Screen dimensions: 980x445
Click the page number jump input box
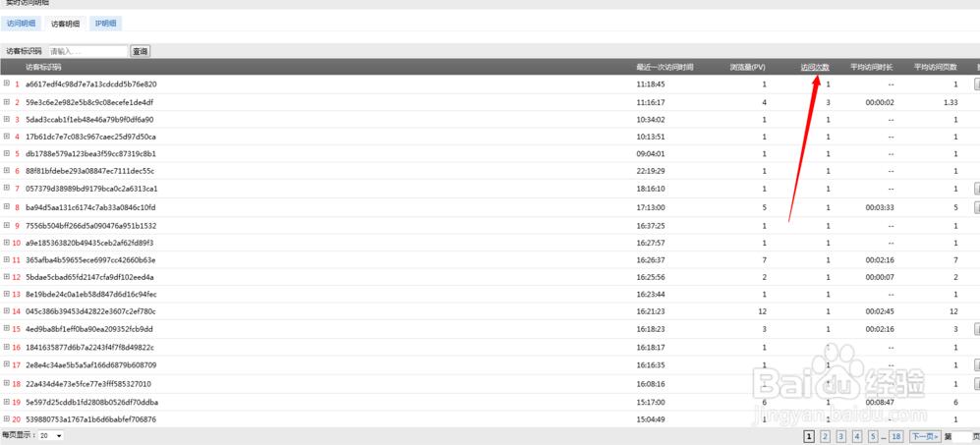964,436
